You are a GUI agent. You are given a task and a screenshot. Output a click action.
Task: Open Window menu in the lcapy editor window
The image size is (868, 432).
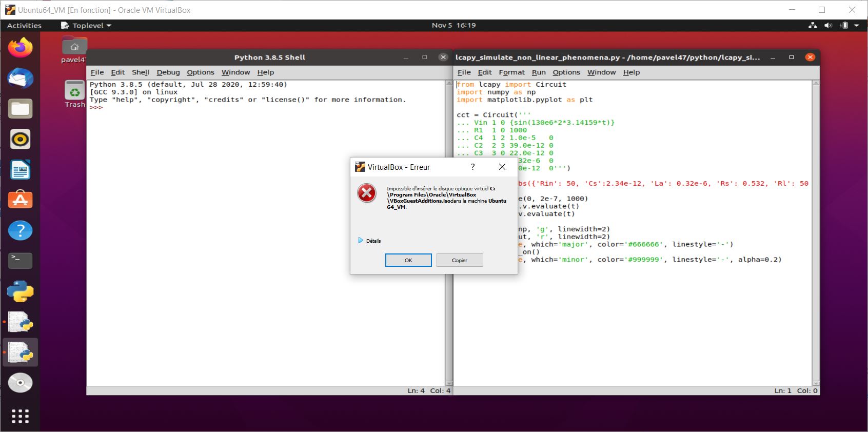click(601, 72)
